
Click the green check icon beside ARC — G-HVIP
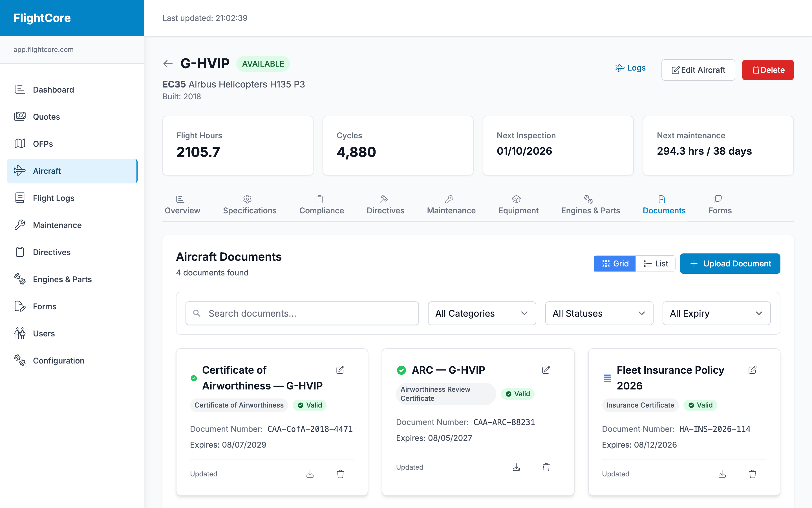coord(401,370)
